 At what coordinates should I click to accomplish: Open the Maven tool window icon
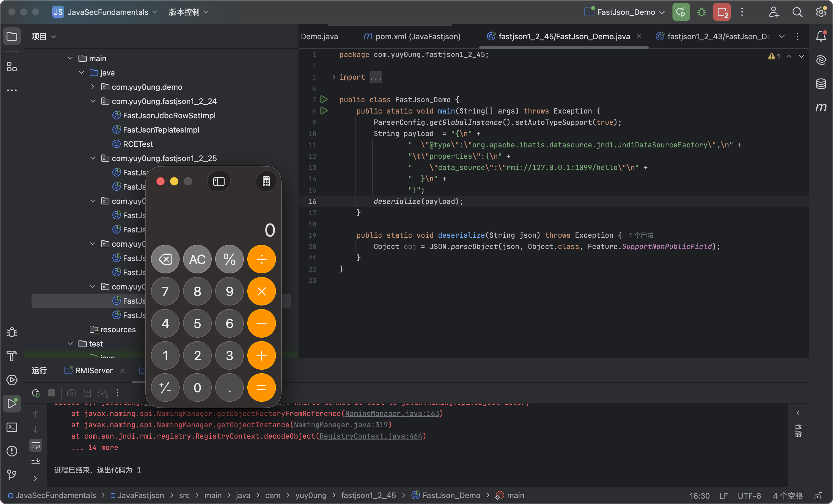point(821,108)
